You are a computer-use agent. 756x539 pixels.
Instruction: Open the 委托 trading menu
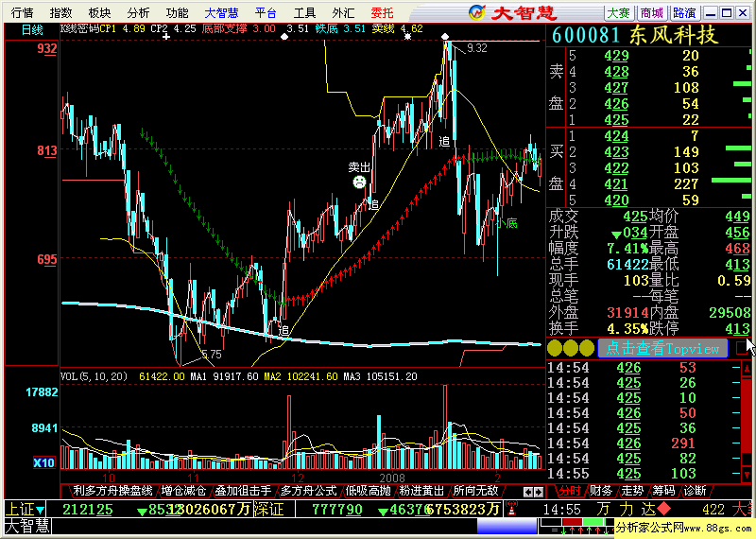coord(382,12)
